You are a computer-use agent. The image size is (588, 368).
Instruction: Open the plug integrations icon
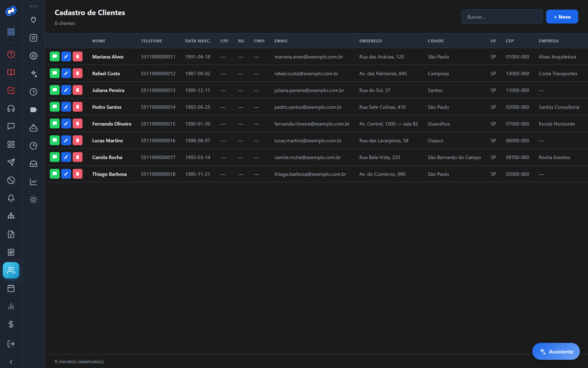[x=33, y=20]
